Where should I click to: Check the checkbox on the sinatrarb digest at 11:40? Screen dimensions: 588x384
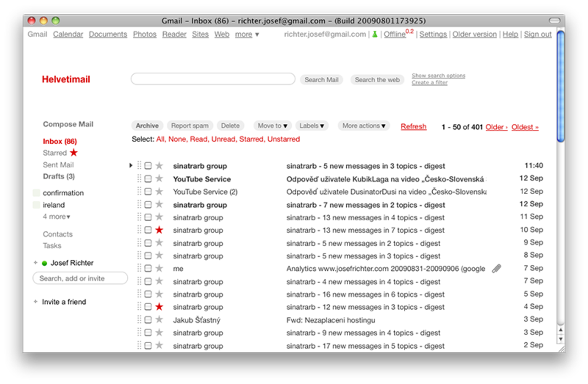point(147,166)
